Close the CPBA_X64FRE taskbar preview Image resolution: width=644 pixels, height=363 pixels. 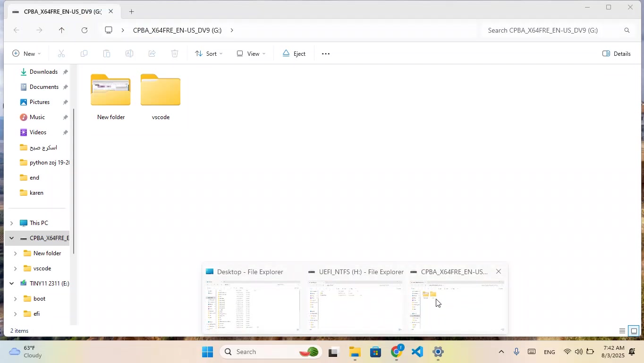tap(499, 272)
